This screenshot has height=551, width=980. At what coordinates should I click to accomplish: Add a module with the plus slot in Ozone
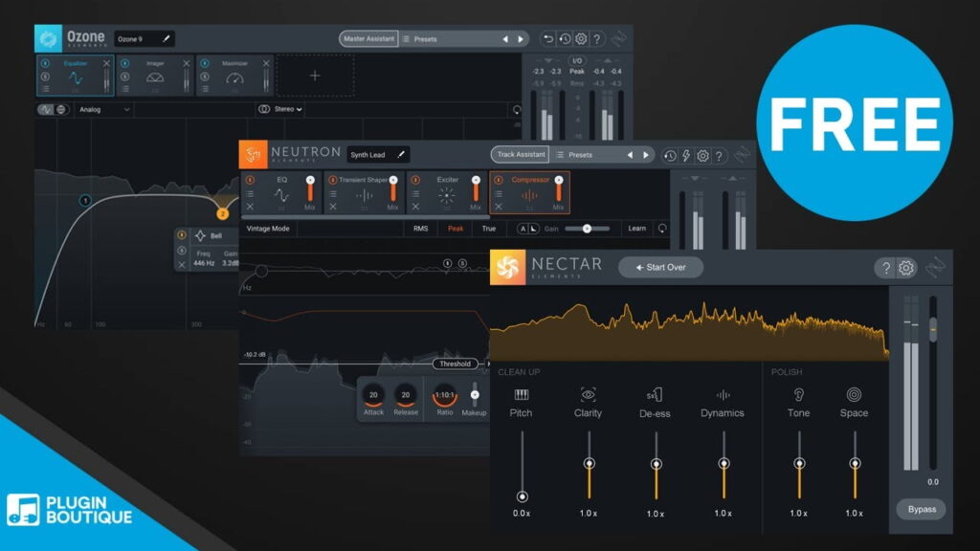pos(315,76)
